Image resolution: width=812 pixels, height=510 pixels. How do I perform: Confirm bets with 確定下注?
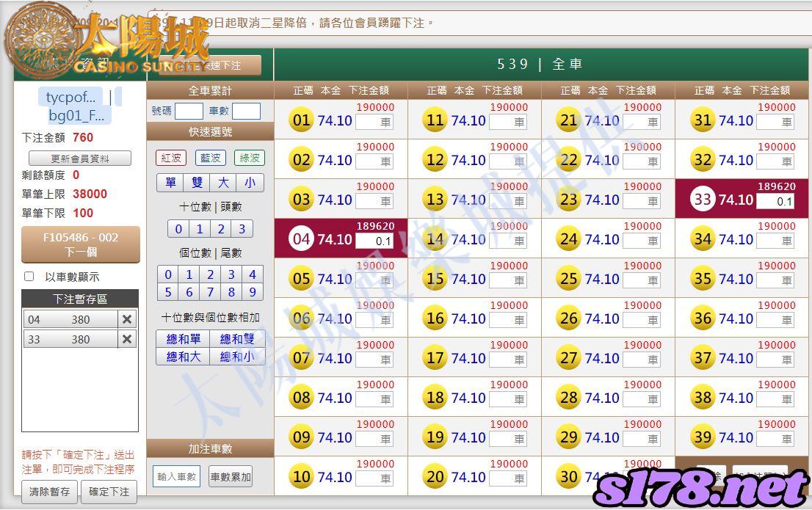pos(109,492)
